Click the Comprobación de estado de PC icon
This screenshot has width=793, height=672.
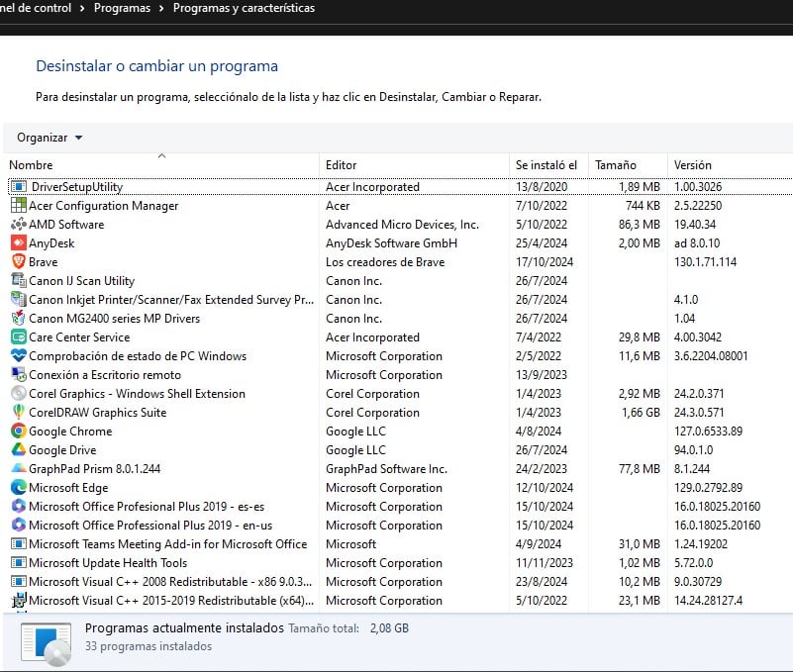(x=19, y=355)
